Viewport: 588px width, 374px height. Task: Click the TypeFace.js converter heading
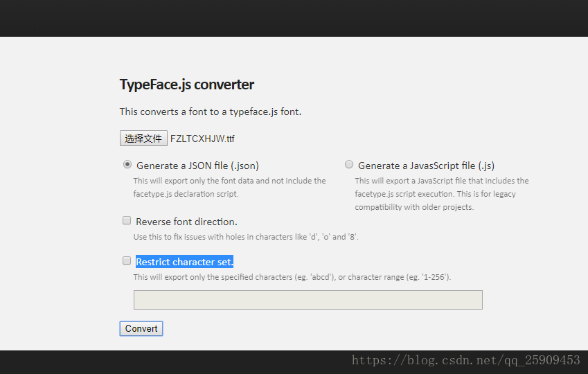coord(187,84)
